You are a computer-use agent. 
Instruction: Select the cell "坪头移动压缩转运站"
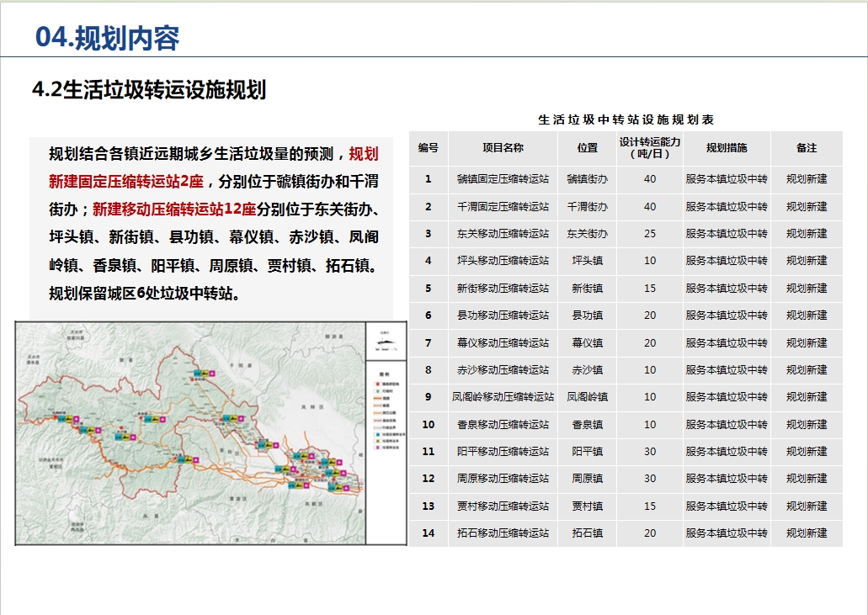click(503, 261)
